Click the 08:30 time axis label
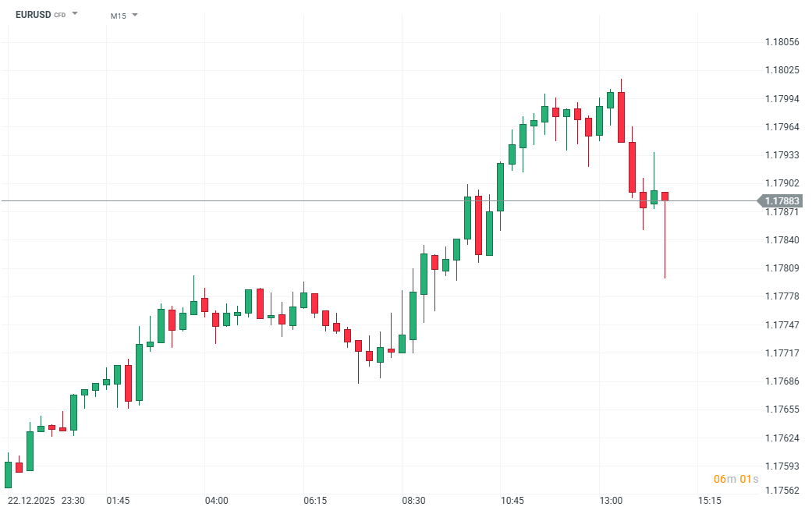The image size is (812, 514). [413, 500]
